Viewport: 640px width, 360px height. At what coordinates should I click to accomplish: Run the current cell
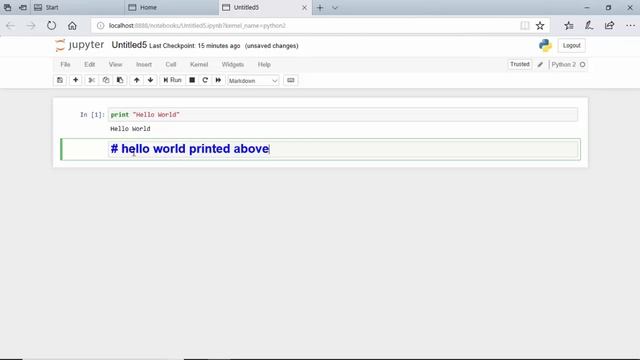[172, 80]
